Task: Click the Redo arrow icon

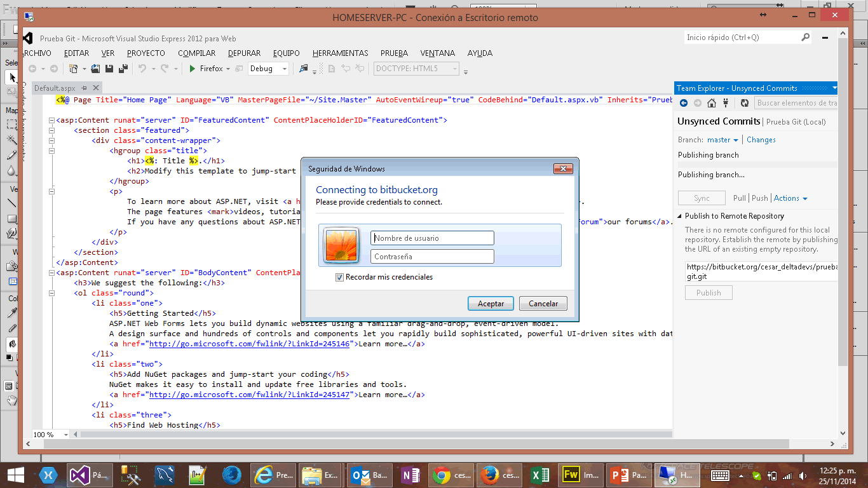Action: [165, 69]
